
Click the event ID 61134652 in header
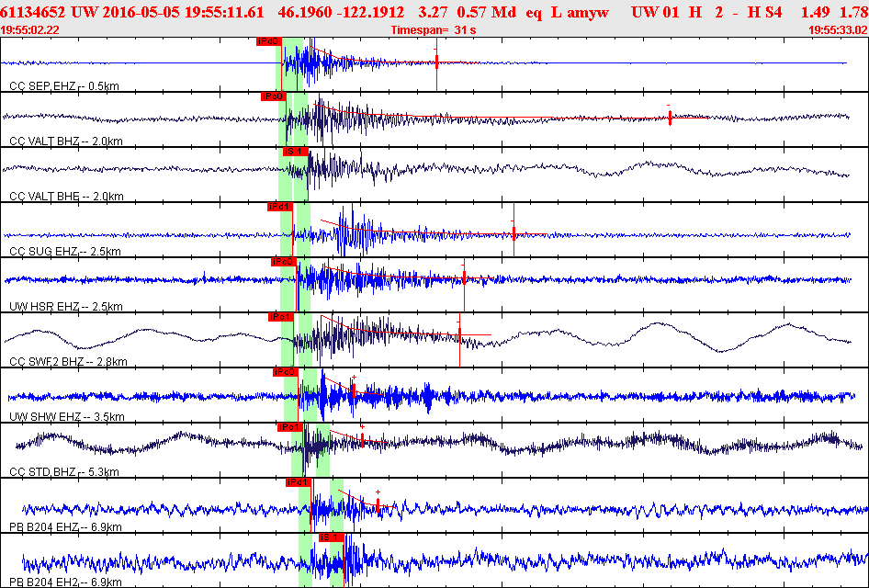34,12
